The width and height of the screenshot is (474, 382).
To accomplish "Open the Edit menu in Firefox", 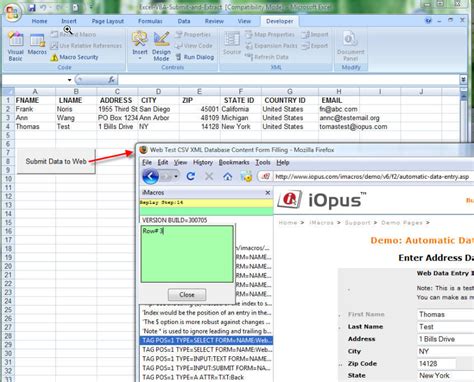I will 163,162.
